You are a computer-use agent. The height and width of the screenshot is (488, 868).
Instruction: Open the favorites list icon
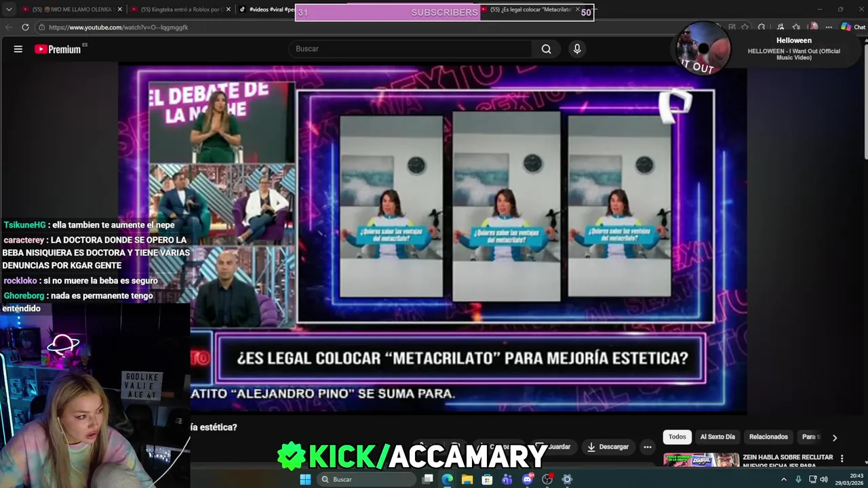795,27
